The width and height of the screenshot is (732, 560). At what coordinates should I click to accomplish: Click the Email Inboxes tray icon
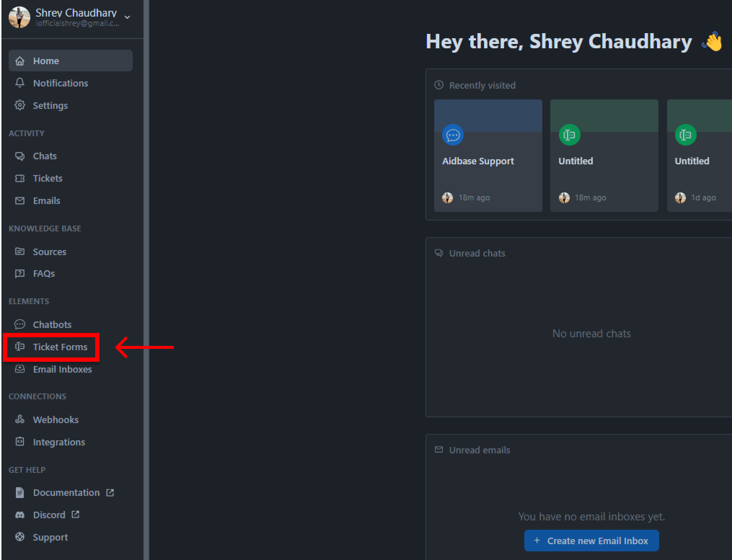click(20, 369)
